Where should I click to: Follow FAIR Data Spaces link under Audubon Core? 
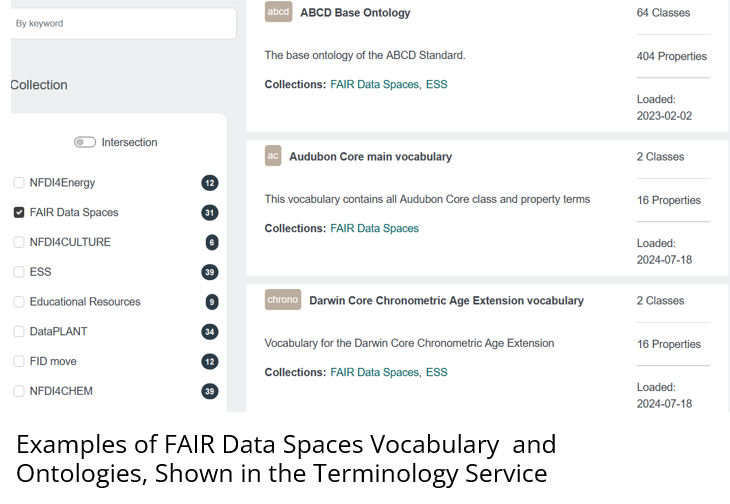(374, 228)
